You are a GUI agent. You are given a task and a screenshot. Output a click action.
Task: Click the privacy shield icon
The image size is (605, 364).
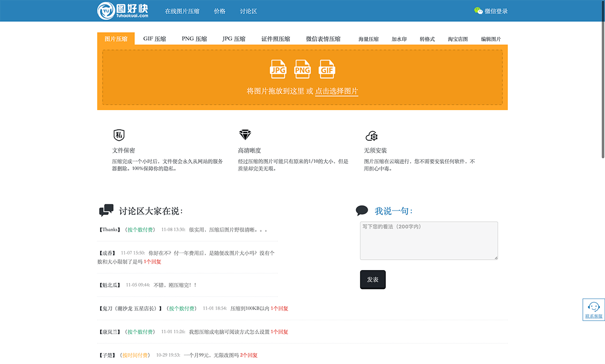pyautogui.click(x=119, y=135)
